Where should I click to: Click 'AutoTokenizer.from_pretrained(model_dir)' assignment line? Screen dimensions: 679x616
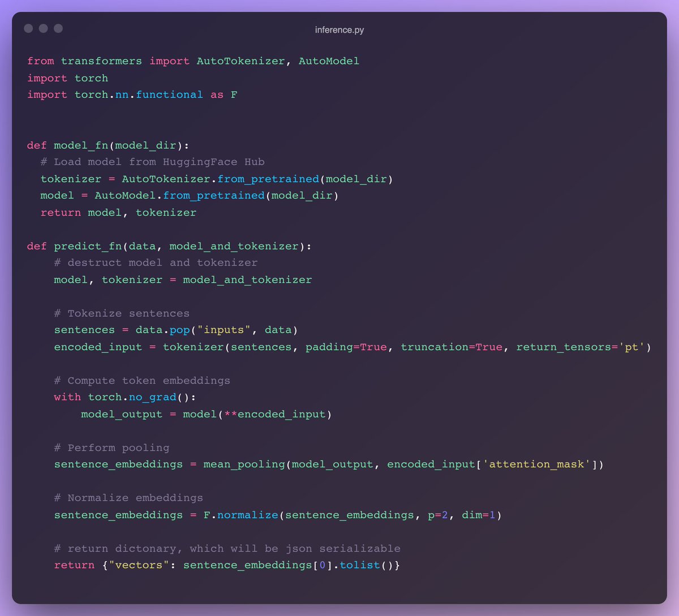pyautogui.click(x=217, y=179)
